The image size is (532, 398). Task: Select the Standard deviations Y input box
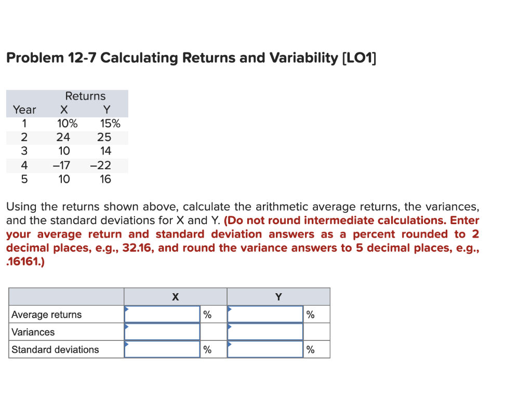[265, 349]
